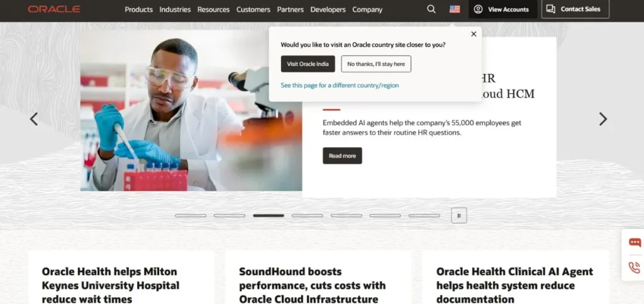Open the Industries menu

175,9
